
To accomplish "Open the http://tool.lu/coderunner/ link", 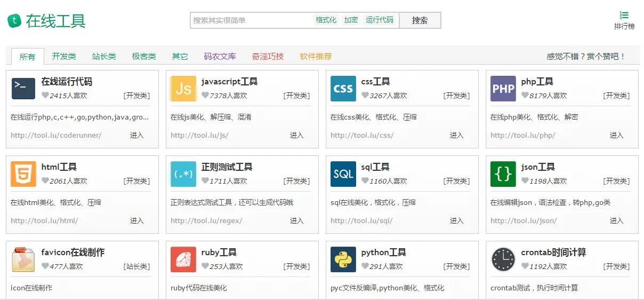I will pos(56,136).
